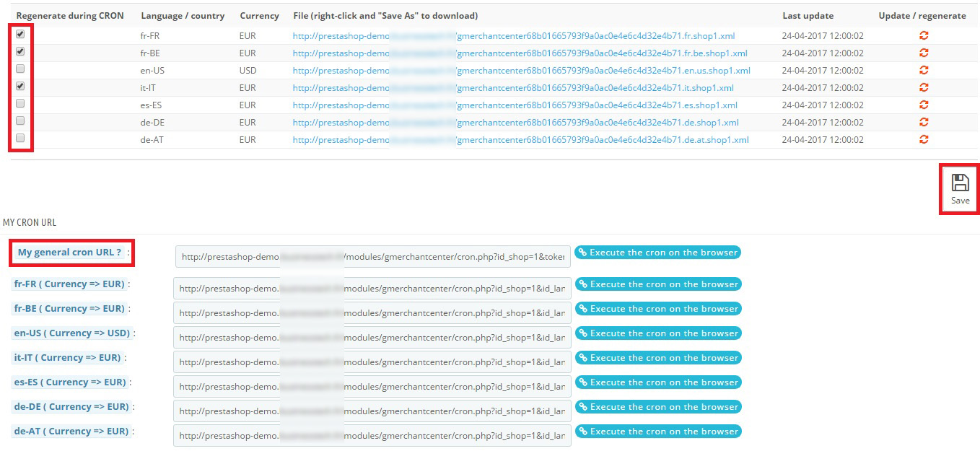The height and width of the screenshot is (451, 980).
Task: Execute the en-US cron on the browser
Action: pyautogui.click(x=657, y=333)
